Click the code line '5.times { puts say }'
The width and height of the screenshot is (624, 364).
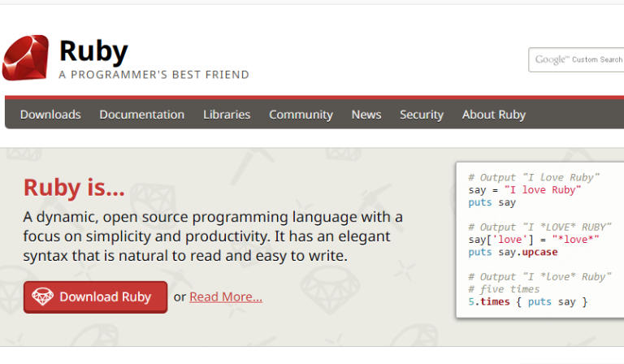point(527,302)
